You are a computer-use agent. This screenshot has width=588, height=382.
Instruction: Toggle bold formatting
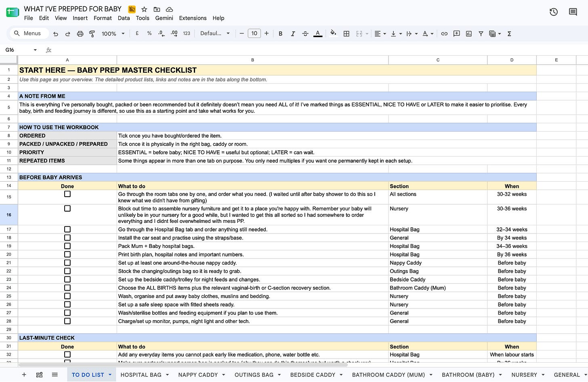click(280, 34)
